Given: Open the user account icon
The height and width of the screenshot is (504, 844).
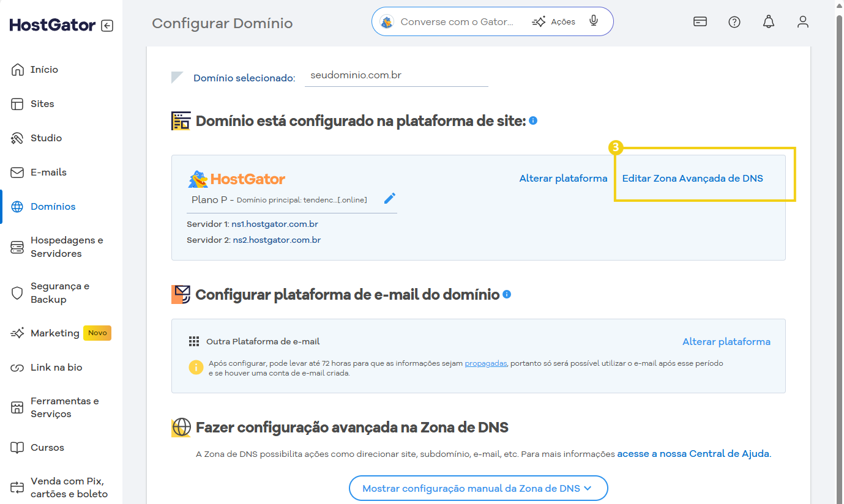Looking at the screenshot, I should (x=803, y=22).
